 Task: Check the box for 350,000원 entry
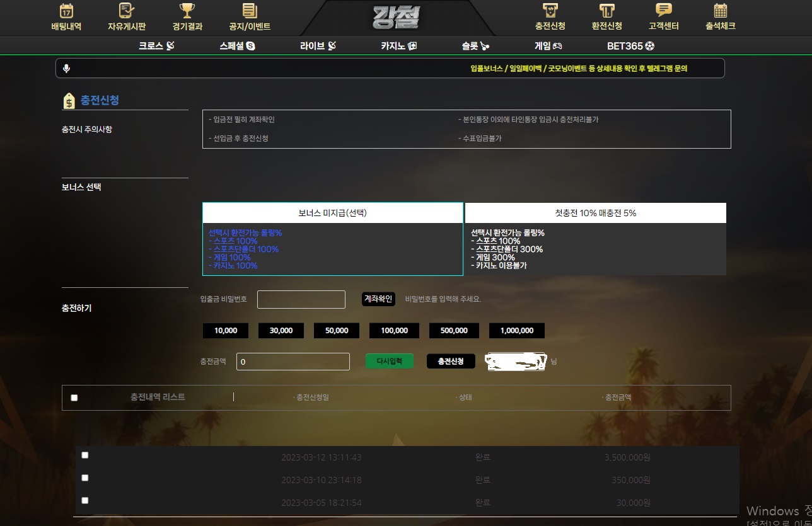(x=85, y=477)
